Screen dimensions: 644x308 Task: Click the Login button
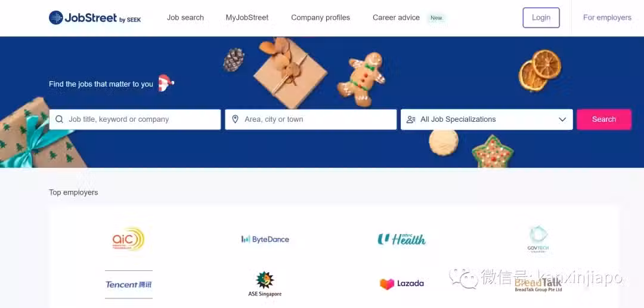[x=541, y=18]
